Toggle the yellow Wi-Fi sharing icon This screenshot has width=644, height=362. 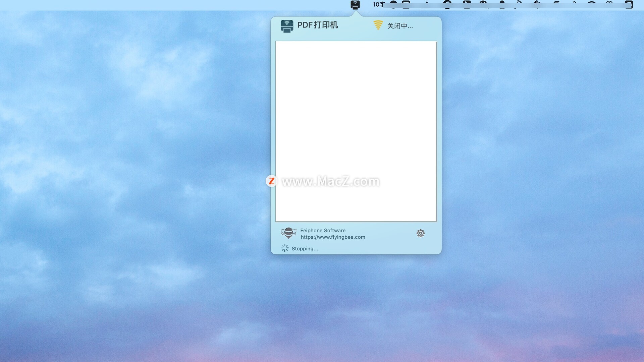[x=378, y=25]
